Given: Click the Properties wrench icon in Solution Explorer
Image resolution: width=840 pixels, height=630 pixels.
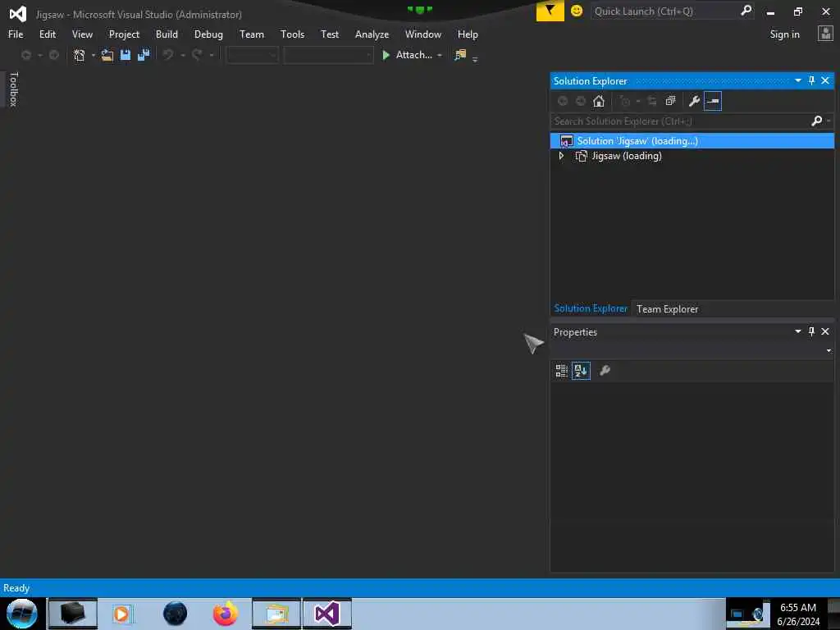Looking at the screenshot, I should coord(694,101).
